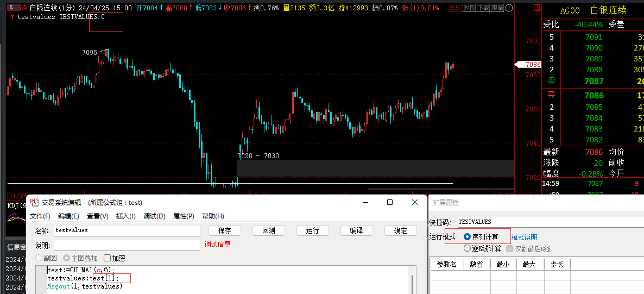The width and height of the screenshot is (644, 294).
Task: Open the 插入(I) menu
Action: 125,216
